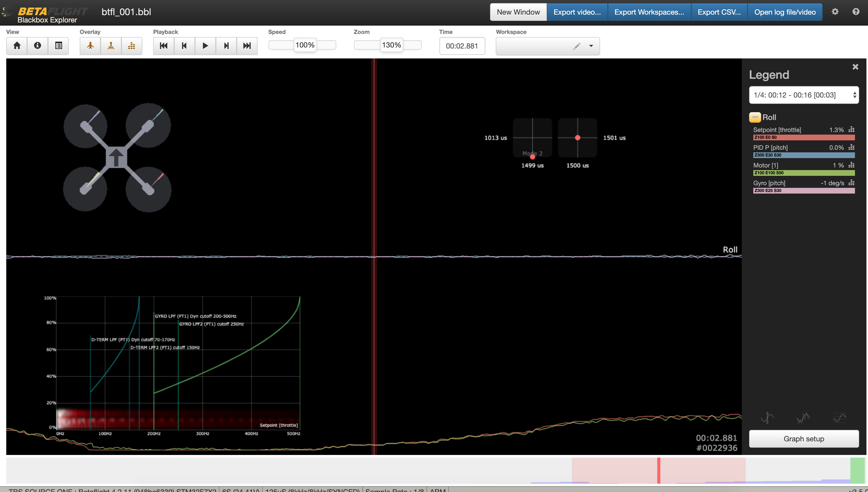The image size is (868, 492).
Task: Jump to log start
Action: tap(164, 46)
